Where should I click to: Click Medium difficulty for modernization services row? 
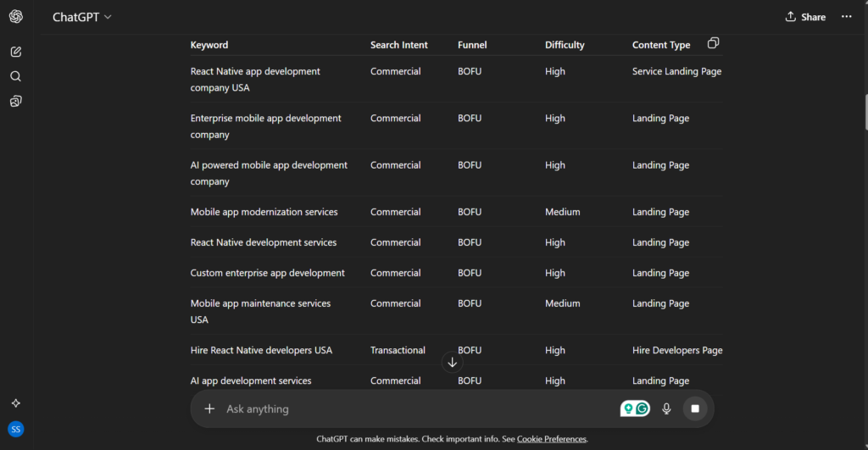(563, 212)
